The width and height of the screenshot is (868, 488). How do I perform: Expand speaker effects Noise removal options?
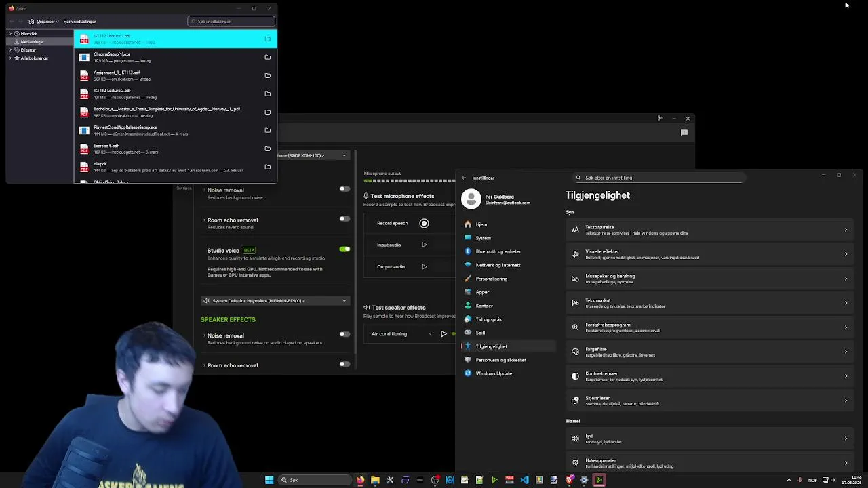point(204,335)
